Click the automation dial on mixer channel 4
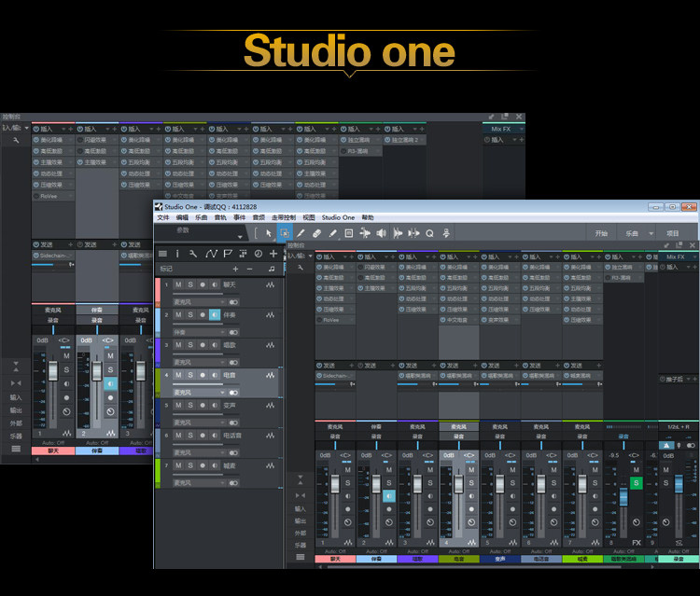This screenshot has height=596, width=700. pyautogui.click(x=471, y=522)
